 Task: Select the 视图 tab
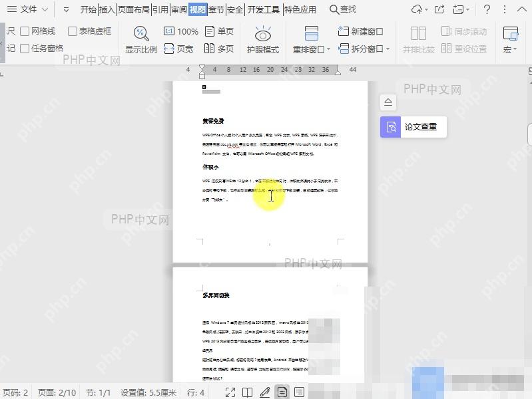[x=198, y=9]
